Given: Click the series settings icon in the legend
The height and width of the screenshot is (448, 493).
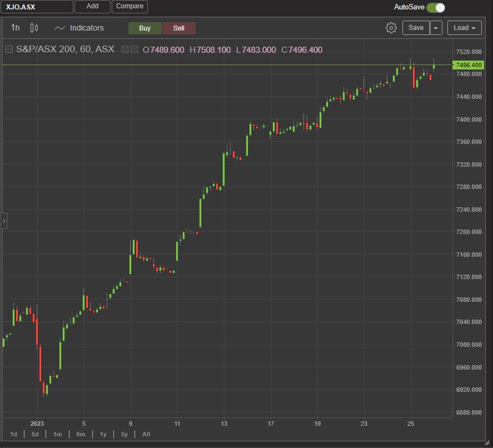Looking at the screenshot, I should 134,49.
